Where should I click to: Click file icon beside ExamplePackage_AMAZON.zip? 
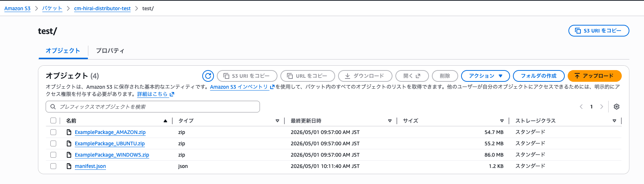click(x=69, y=132)
